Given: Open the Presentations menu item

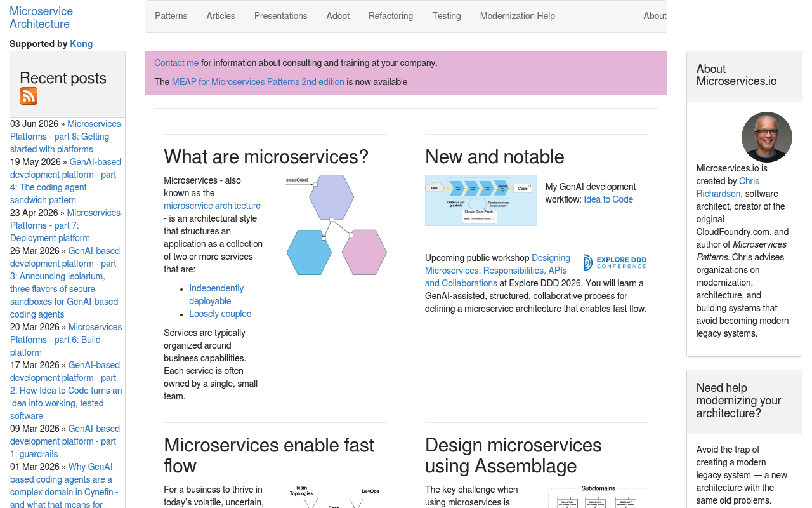Looking at the screenshot, I should coord(281,16).
